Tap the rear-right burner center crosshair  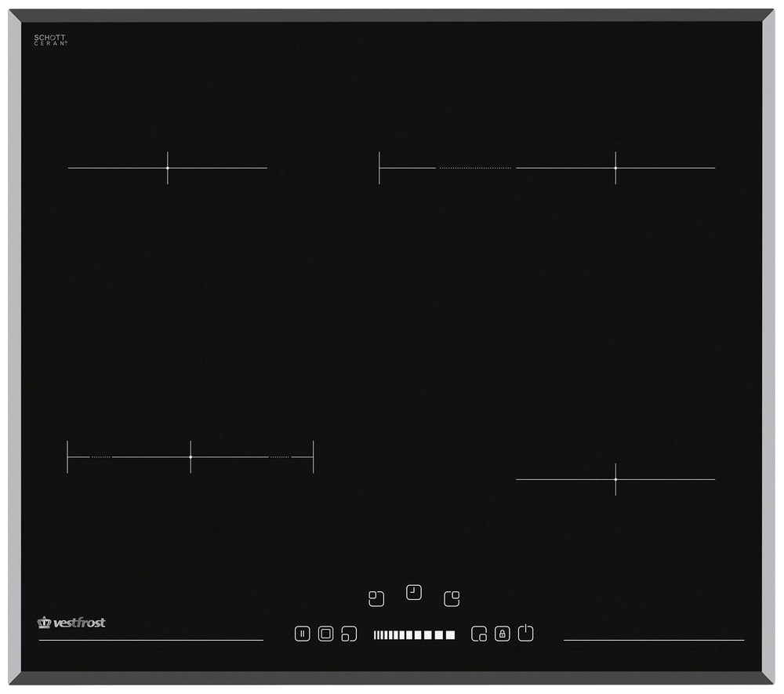[615, 168]
